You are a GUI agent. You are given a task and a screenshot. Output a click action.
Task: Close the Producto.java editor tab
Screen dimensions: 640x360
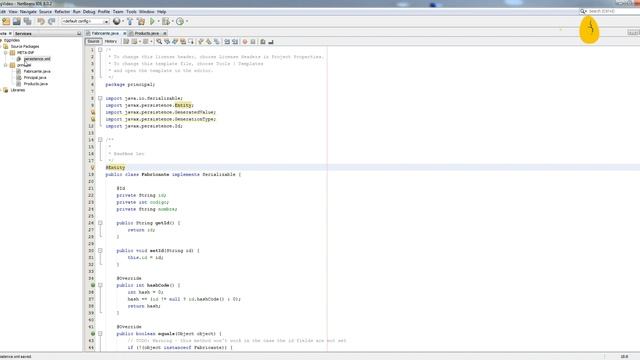(164, 33)
